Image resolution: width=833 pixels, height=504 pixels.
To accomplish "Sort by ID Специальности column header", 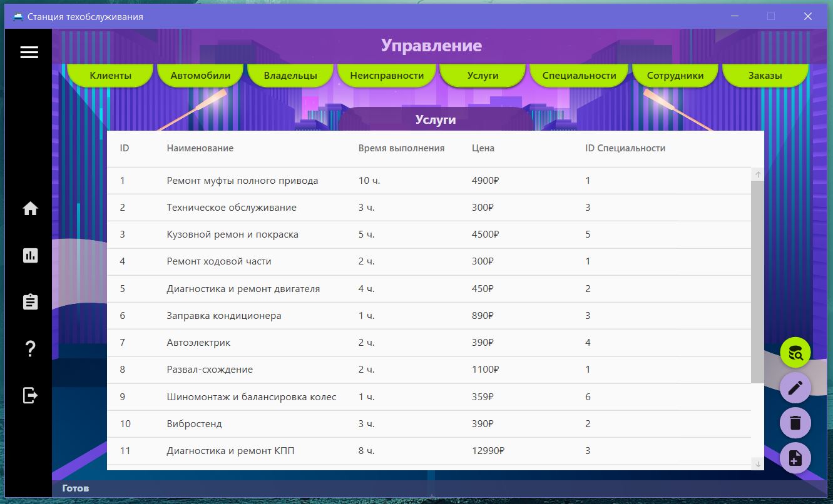I will (x=625, y=148).
